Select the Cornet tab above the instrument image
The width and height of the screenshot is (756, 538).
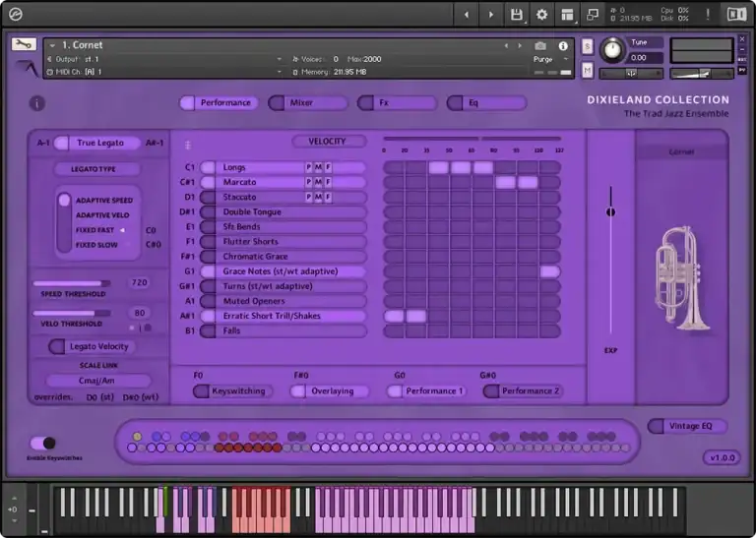682,152
